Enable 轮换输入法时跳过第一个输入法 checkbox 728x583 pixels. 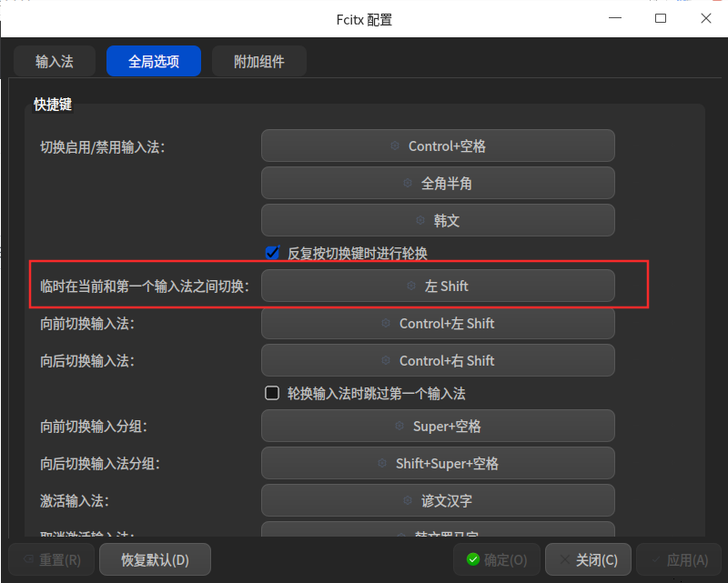coord(272,393)
